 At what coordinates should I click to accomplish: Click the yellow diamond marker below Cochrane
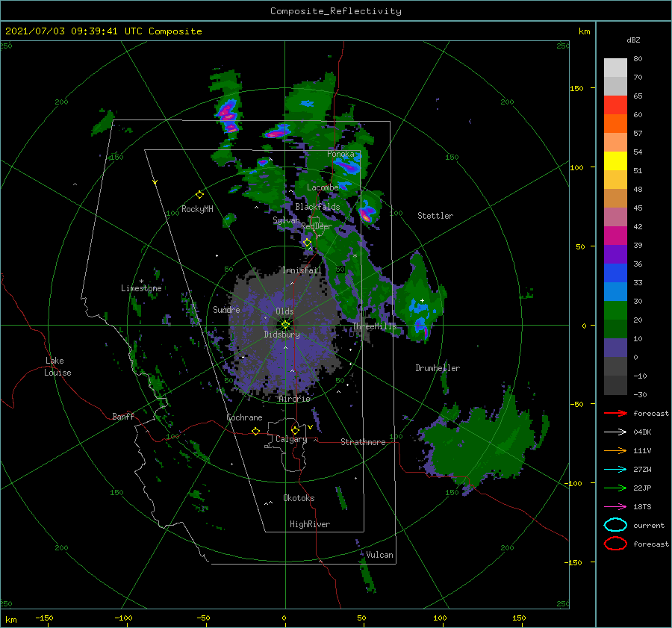[255, 431]
